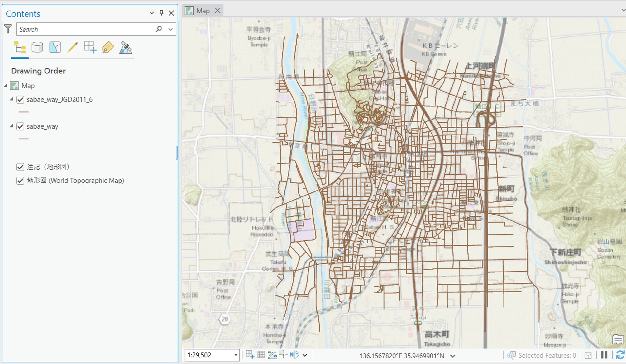Click the coordinates readout 136.1567820°E
Viewport: 626px width, 364px height.
(401, 356)
